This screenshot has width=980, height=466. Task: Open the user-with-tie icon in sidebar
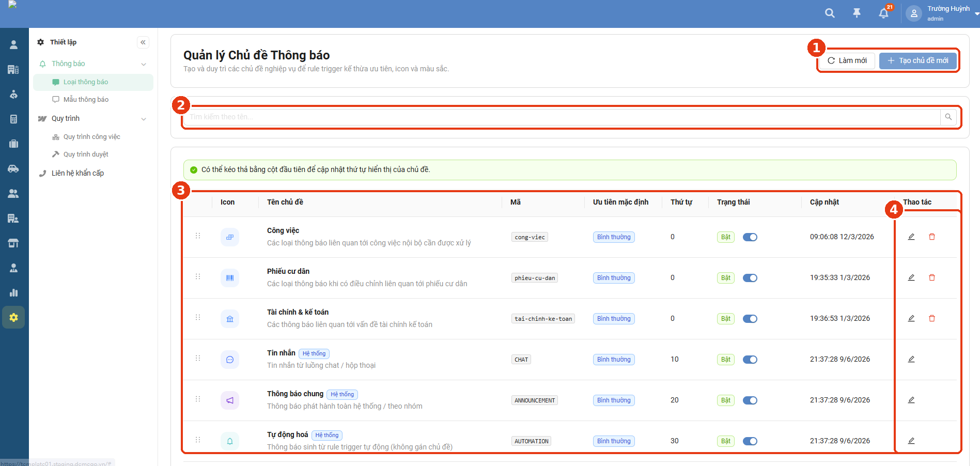tap(13, 268)
